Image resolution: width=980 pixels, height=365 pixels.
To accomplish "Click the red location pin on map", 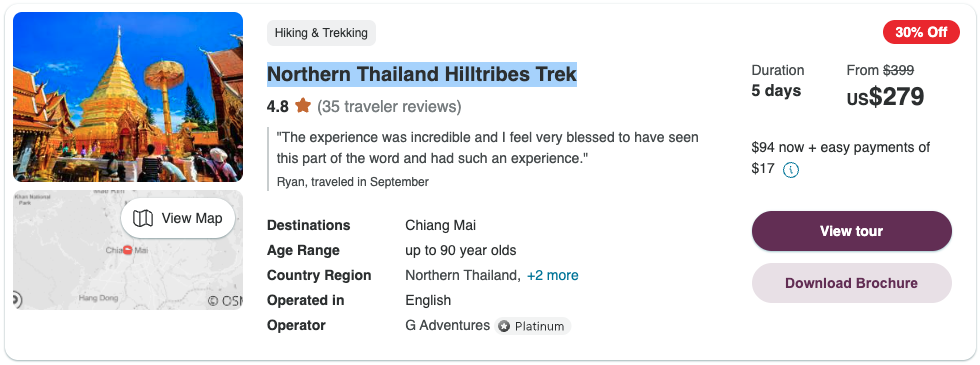I will [x=128, y=250].
